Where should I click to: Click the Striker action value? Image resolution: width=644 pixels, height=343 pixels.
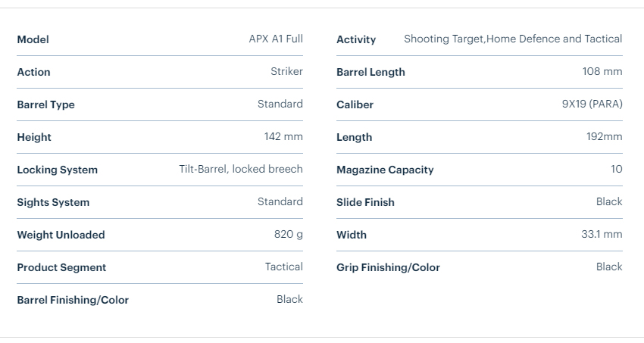[286, 71]
